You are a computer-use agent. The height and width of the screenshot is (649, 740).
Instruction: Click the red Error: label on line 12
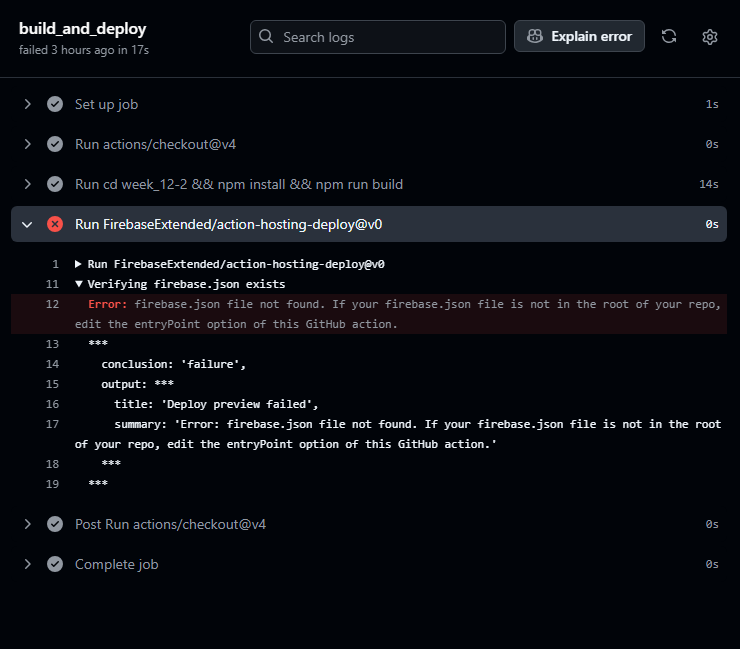click(x=108, y=304)
